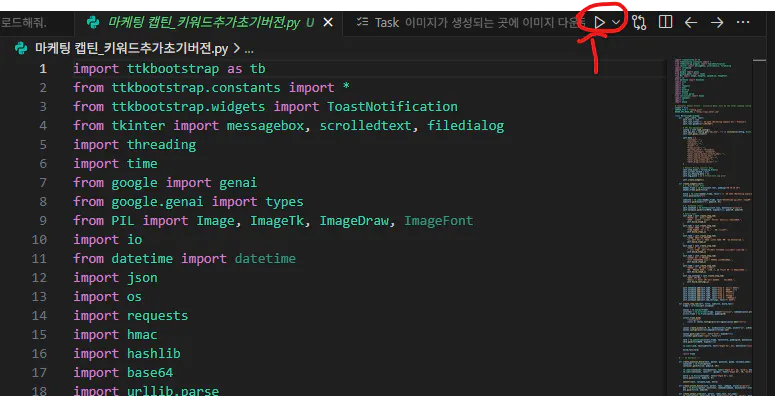Expand the breadcrumb ellipsis after file name
Viewport: 775px width, 396px height.
click(x=249, y=49)
